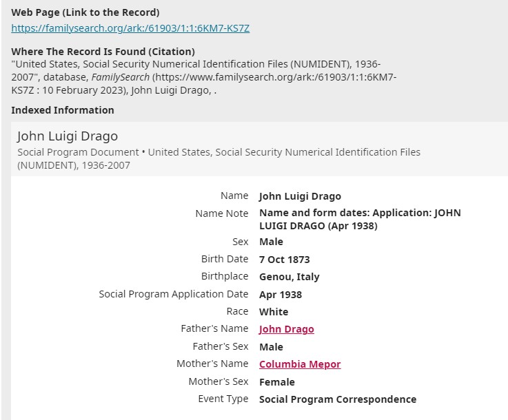Click the Where The Record Is Found heading
This screenshot has height=420, width=508.
pos(103,52)
